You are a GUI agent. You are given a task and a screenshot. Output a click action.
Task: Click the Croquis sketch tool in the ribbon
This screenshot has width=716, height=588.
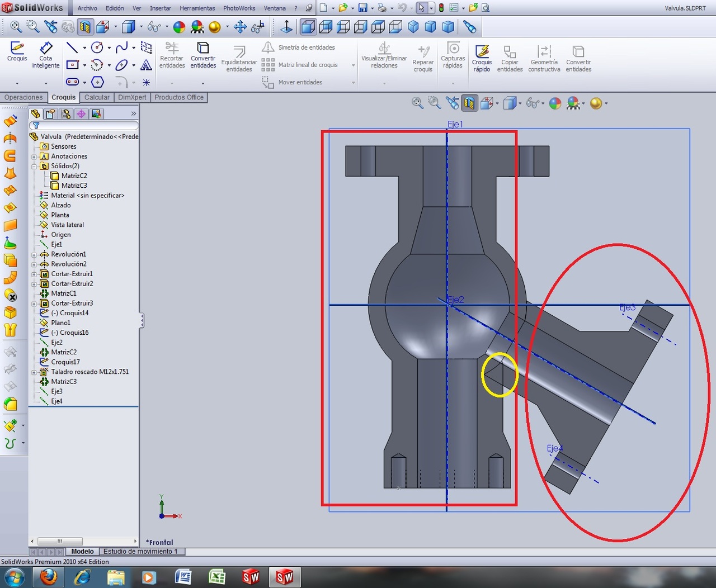click(17, 51)
